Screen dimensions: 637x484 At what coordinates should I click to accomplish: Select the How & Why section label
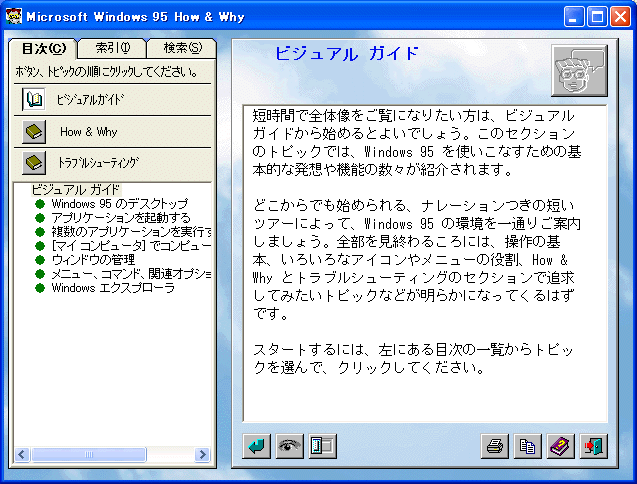coord(89,132)
